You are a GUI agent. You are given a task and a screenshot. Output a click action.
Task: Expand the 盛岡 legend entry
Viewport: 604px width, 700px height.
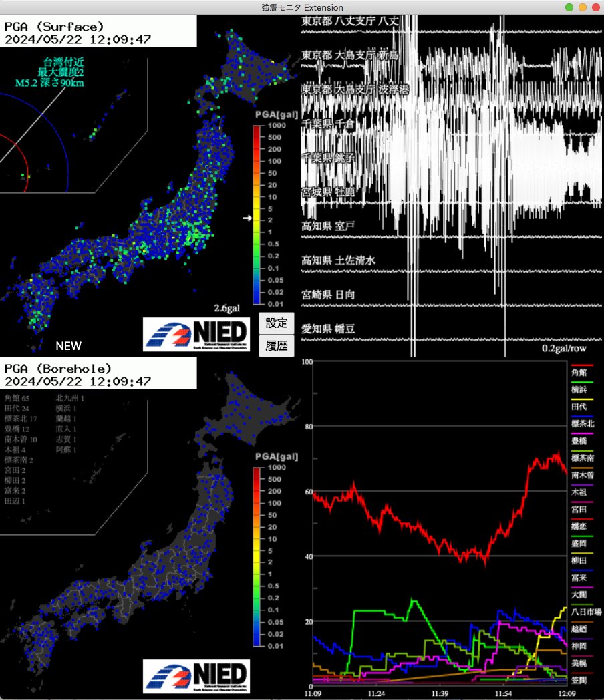pos(583,545)
